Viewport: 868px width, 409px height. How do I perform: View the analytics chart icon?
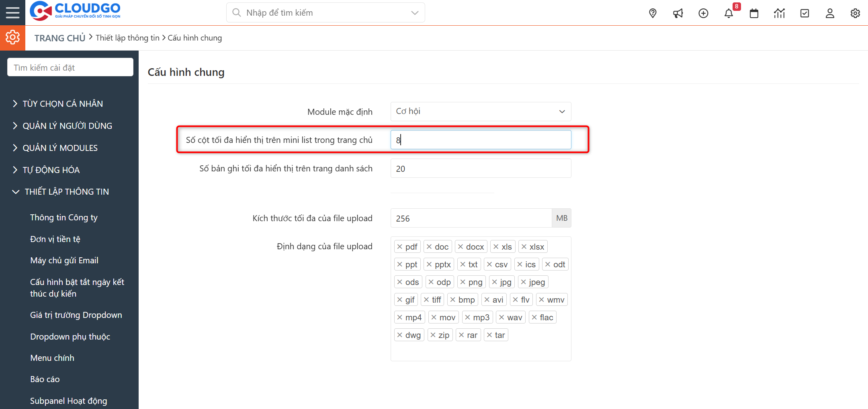coord(779,13)
